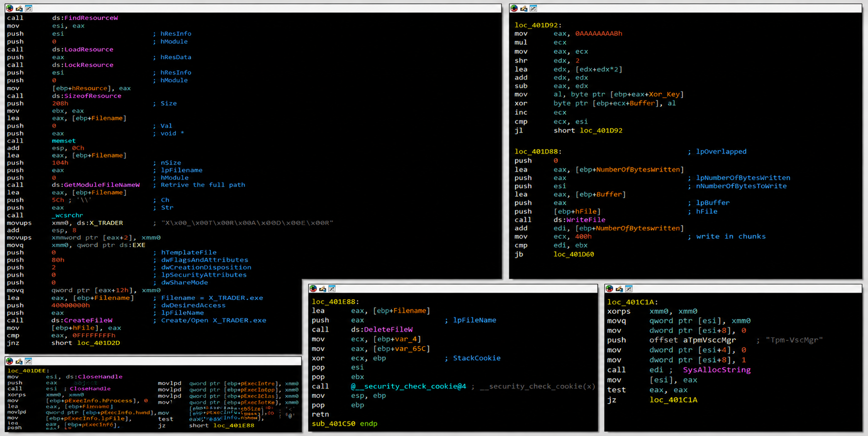
Task: Jump to loc_401E88 from loc_401DEE block
Action: tap(234, 425)
